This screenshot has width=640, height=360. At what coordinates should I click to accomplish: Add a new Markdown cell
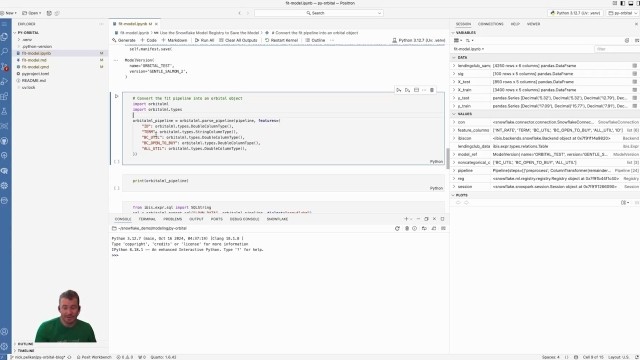coord(174,40)
